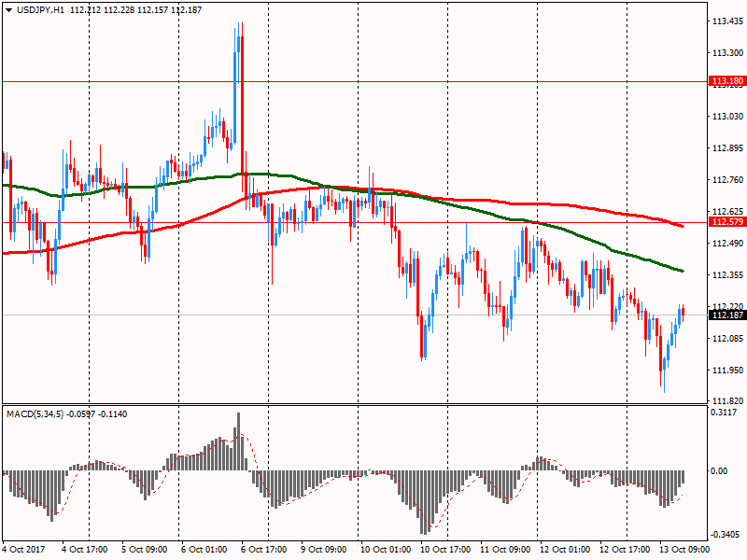Click the 11 Oct 09:00 time label
The image size is (747, 560).
pyautogui.click(x=505, y=550)
